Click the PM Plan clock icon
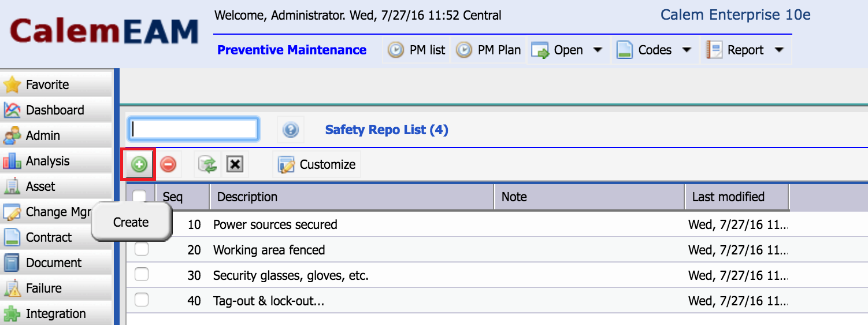 pos(464,50)
